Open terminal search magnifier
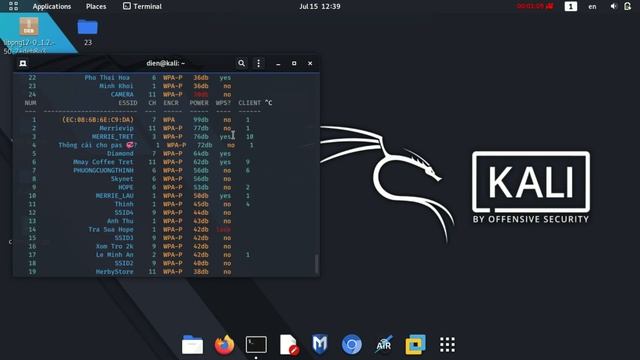Viewport: 640px width, 360px height. [x=242, y=63]
